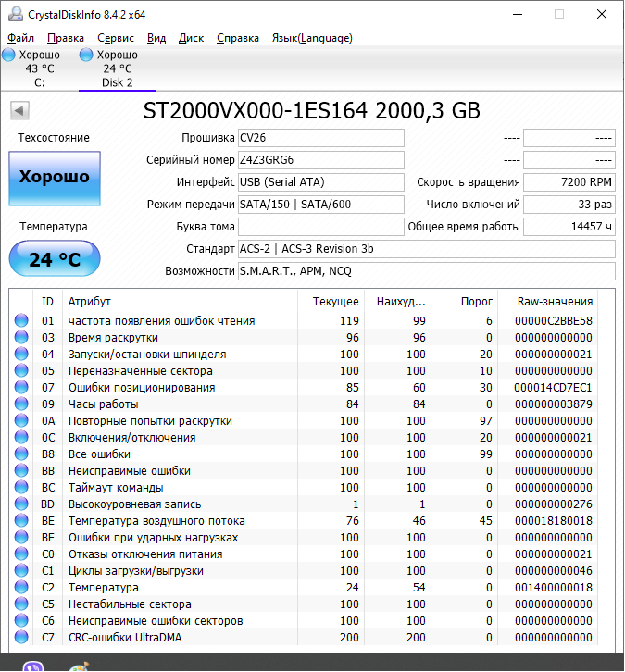Click the 24 °C temperature button
625x672 pixels.
[x=55, y=258]
